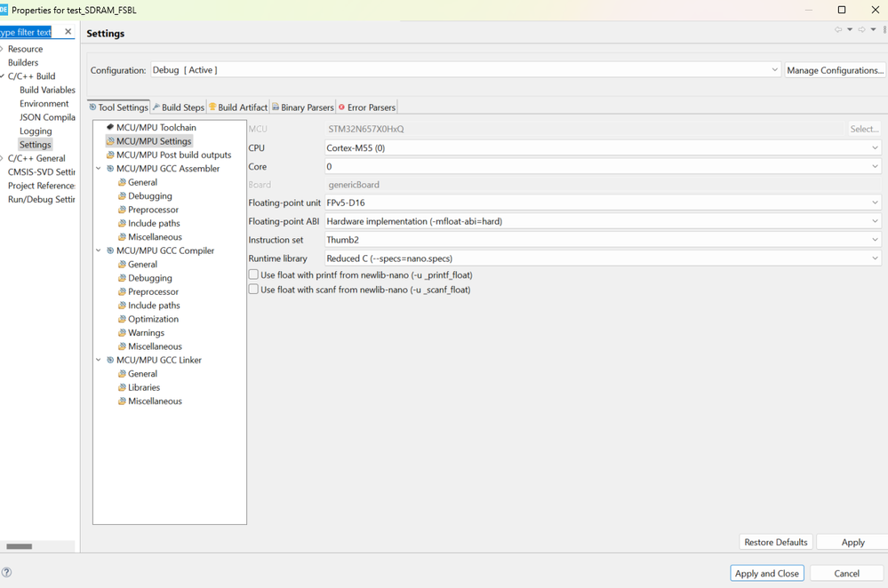Image resolution: width=888 pixels, height=588 pixels.
Task: Click icon beside Assembler Include paths
Action: [x=122, y=223]
